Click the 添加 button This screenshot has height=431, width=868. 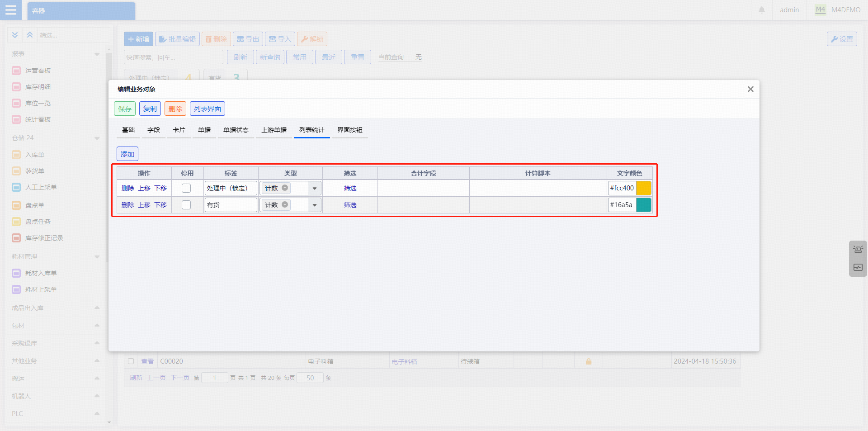click(x=127, y=154)
